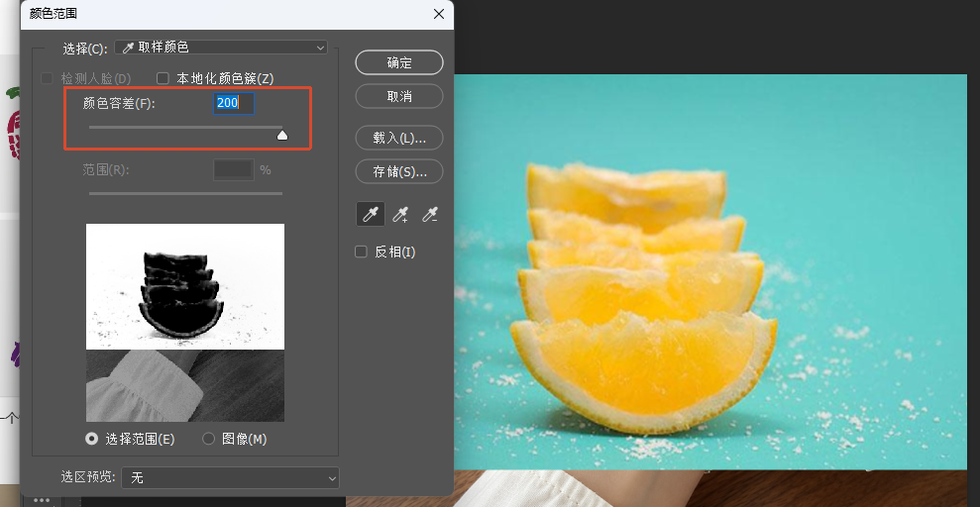Select the eyedropper sample tool
This screenshot has width=980, height=507.
pyautogui.click(x=371, y=214)
